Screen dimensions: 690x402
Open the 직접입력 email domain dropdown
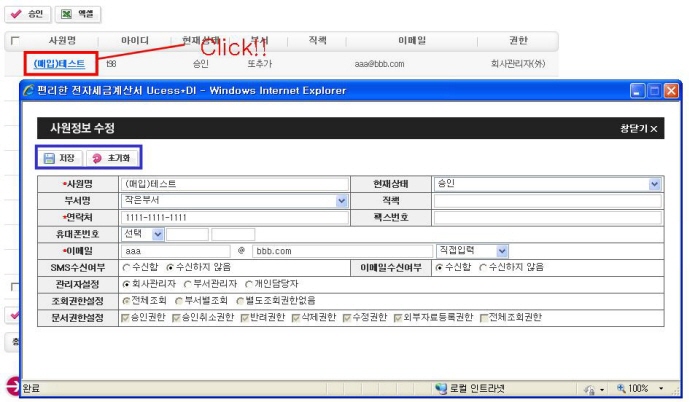[x=502, y=251]
